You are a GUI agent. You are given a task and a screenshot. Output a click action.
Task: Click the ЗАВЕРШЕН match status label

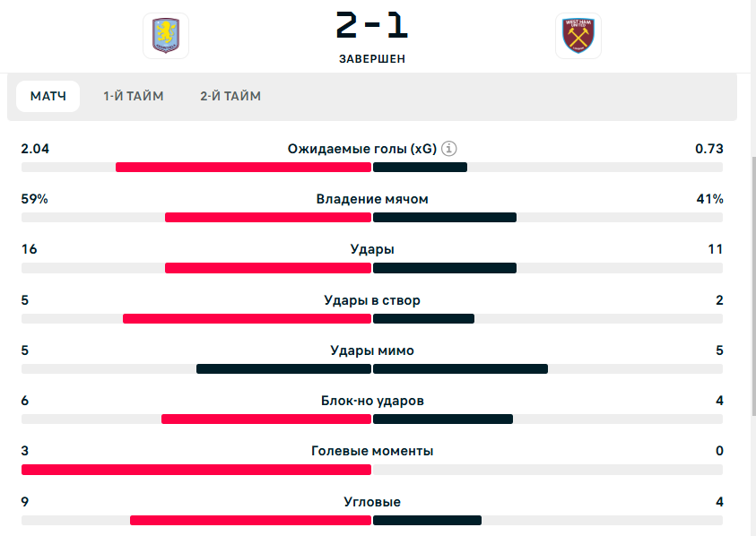(372, 59)
